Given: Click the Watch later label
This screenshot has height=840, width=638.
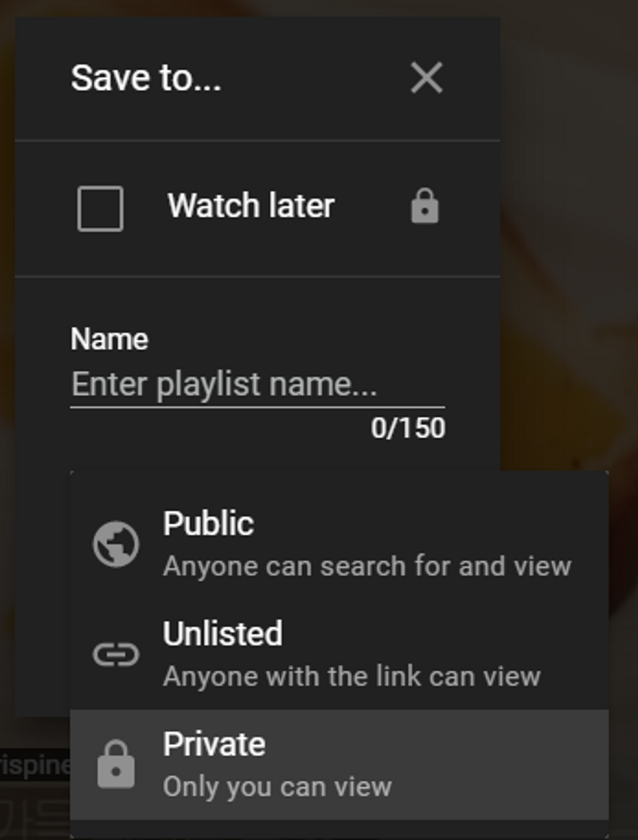Looking at the screenshot, I should pyautogui.click(x=251, y=206).
